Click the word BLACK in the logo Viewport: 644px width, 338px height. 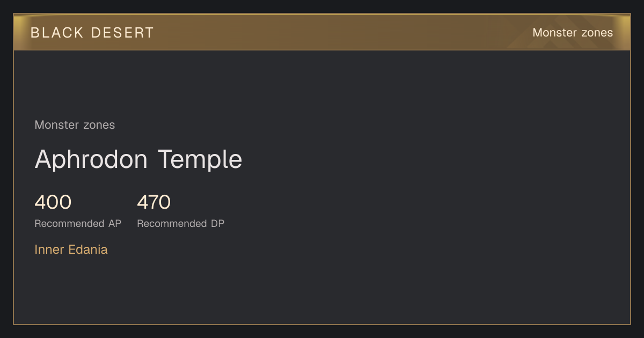pos(57,33)
